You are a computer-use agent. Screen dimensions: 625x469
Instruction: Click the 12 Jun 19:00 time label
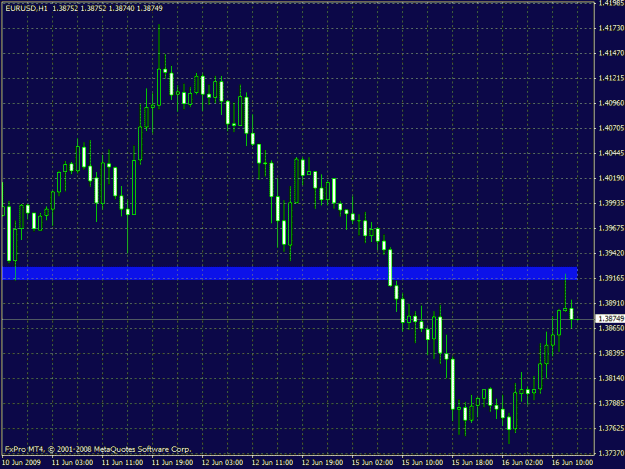click(x=322, y=463)
